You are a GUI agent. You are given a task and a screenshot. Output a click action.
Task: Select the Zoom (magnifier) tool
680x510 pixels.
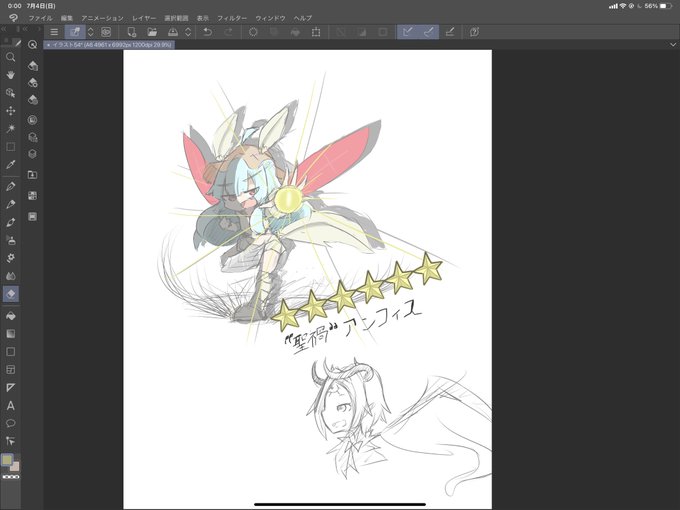(x=11, y=57)
